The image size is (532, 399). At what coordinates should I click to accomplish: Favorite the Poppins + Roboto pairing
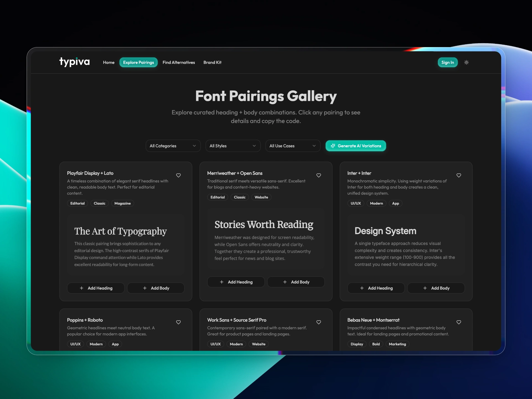point(178,322)
